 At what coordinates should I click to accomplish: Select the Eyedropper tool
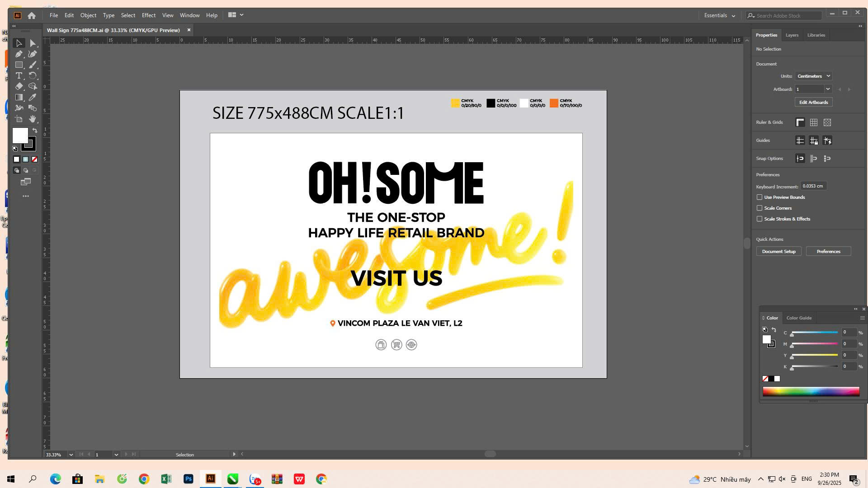pos(33,98)
